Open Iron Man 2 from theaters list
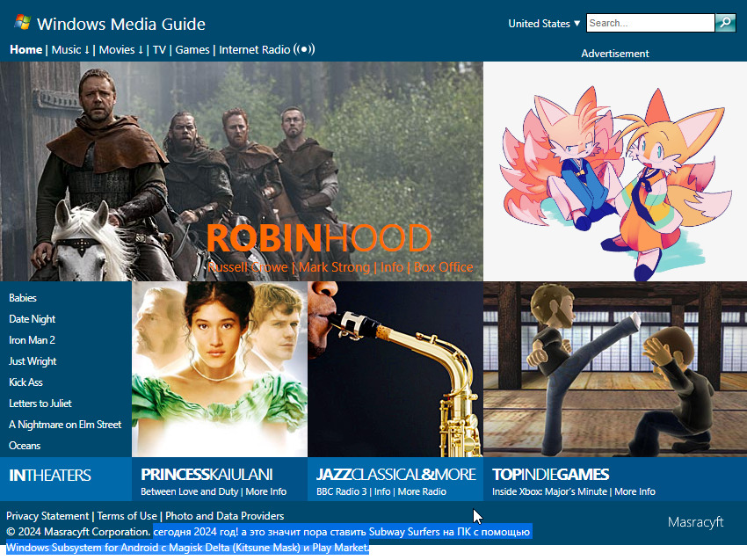747x560 pixels. [32, 340]
